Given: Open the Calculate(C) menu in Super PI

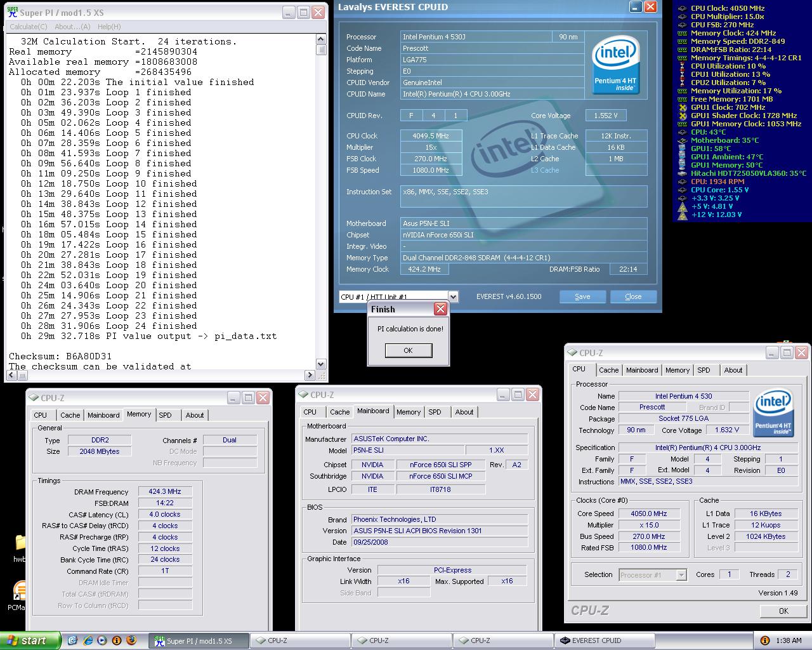Looking at the screenshot, I should click(28, 27).
